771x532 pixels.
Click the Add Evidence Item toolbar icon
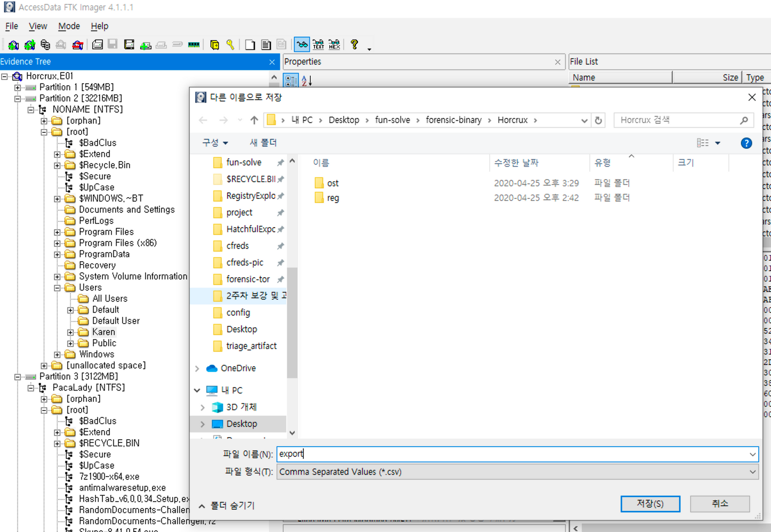(13, 45)
